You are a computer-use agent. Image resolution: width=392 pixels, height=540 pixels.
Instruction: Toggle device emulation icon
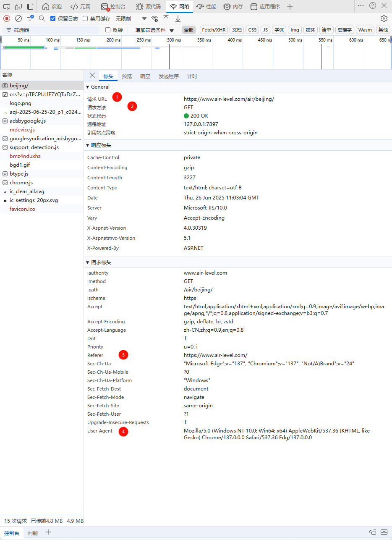pos(18,7)
